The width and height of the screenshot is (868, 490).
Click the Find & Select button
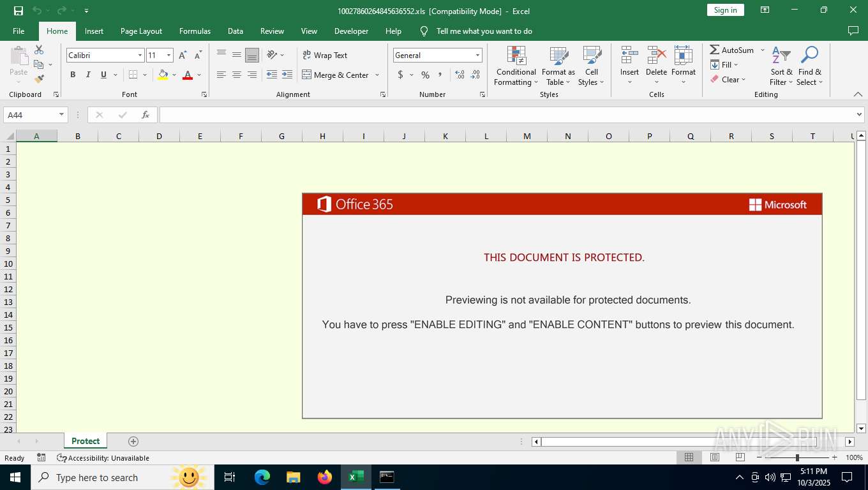[810, 66]
